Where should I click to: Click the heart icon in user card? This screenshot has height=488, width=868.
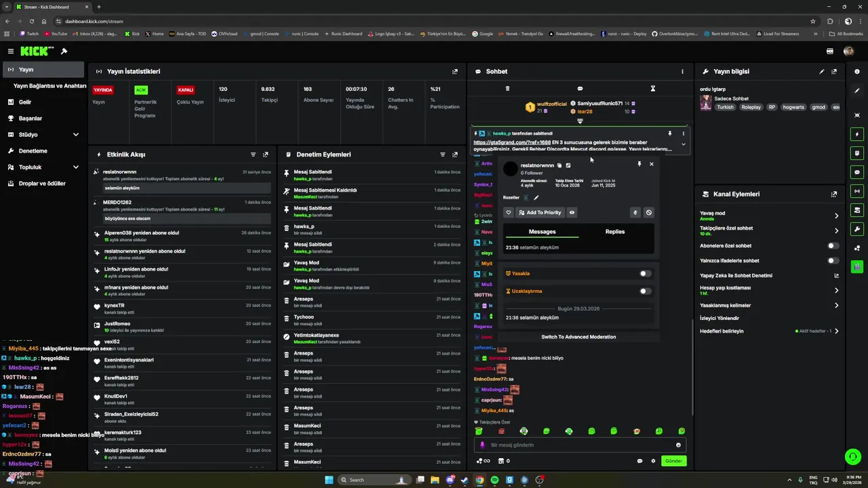point(508,213)
